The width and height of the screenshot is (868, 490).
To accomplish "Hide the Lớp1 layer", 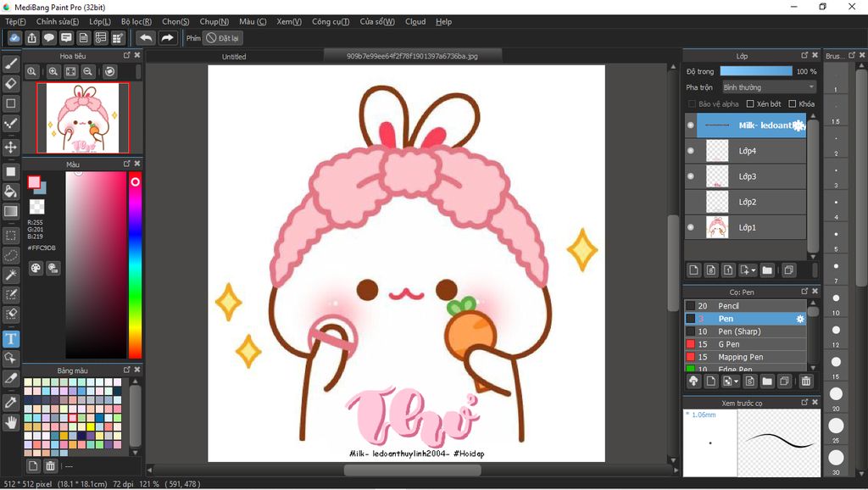I will 690,227.
